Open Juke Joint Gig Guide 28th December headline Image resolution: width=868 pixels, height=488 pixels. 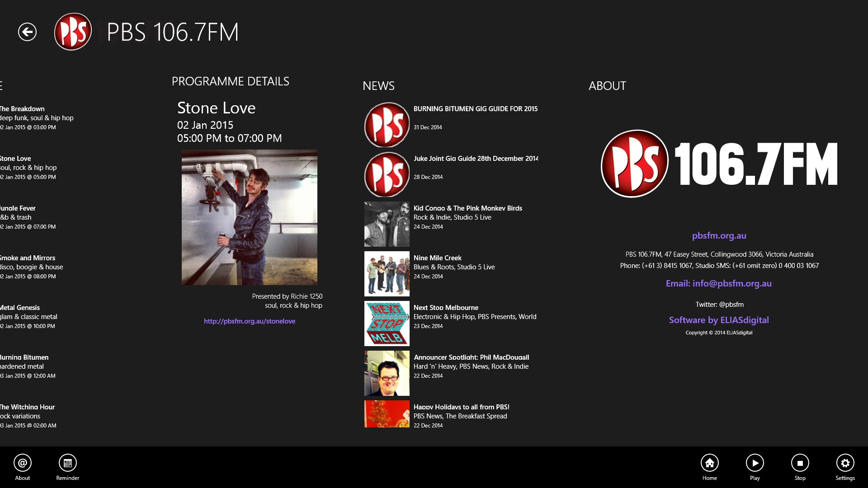pos(476,159)
